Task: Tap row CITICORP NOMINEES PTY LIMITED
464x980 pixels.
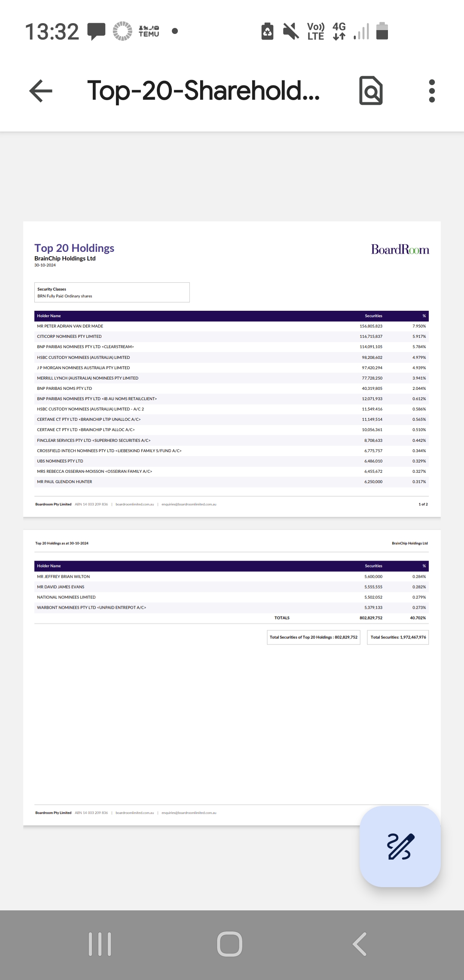Action: (x=232, y=337)
